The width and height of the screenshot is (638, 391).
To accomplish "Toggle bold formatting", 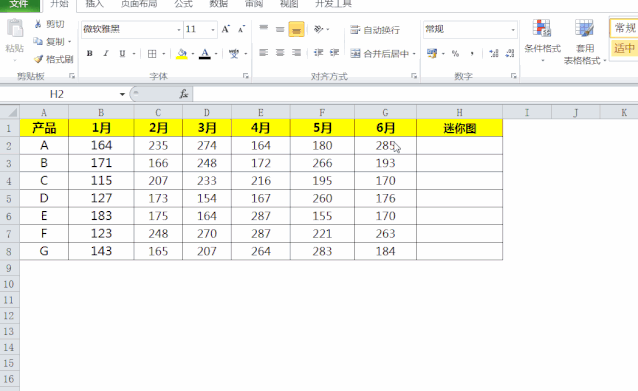I will pyautogui.click(x=90, y=53).
